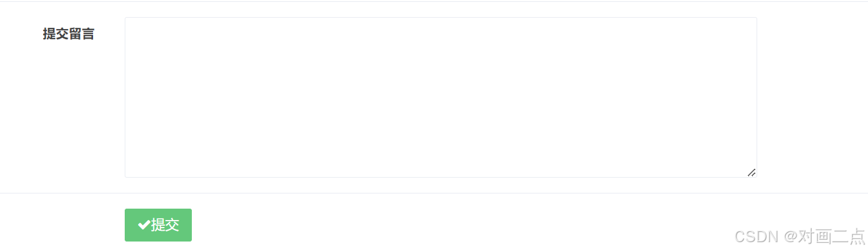Image resolution: width=868 pixels, height=251 pixels.
Task: Click inside the bordered textarea next to 提交留言
Action: (x=441, y=97)
